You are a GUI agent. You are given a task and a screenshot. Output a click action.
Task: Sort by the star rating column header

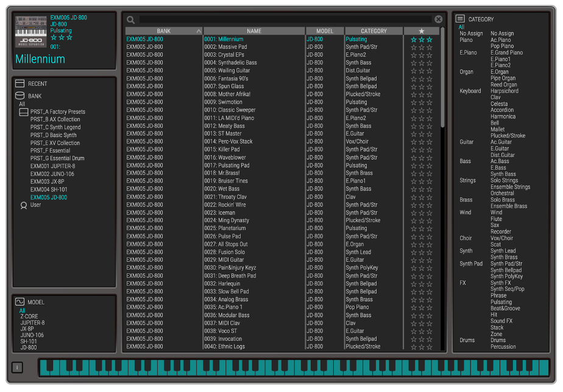pyautogui.click(x=422, y=31)
